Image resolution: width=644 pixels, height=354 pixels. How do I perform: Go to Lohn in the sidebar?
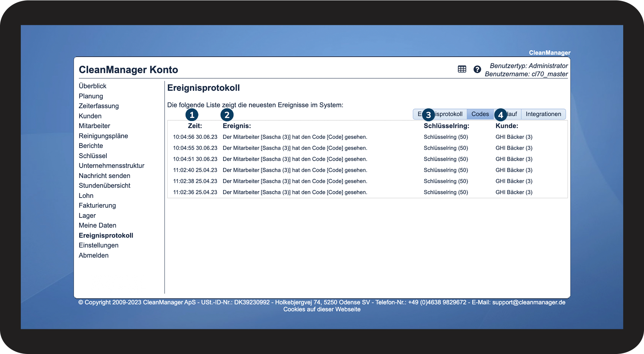[x=86, y=196]
